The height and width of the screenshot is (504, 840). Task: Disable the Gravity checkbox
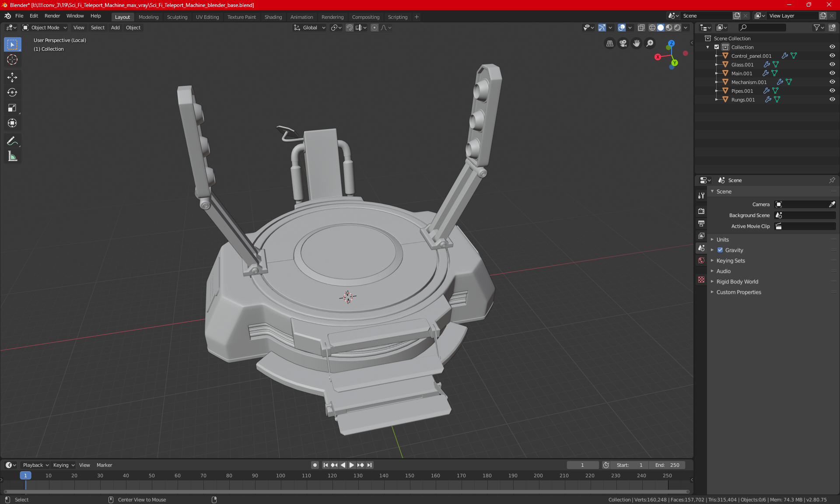720,250
